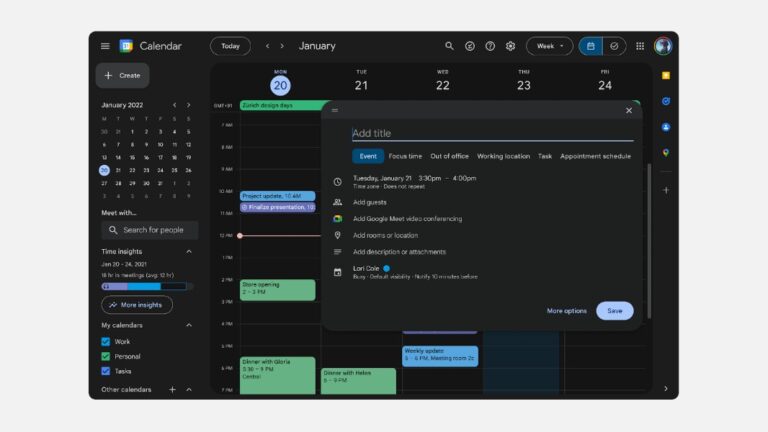Switch to the Out of office tab
The image size is (768, 432).
tap(449, 156)
